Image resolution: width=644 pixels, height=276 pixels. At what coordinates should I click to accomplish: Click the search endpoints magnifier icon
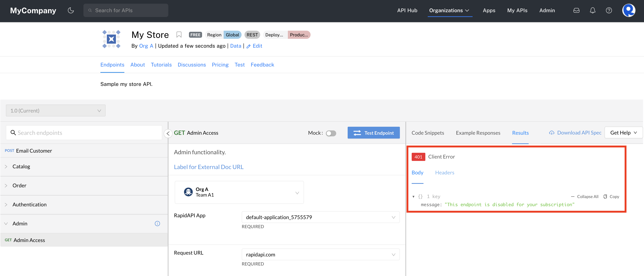point(13,133)
